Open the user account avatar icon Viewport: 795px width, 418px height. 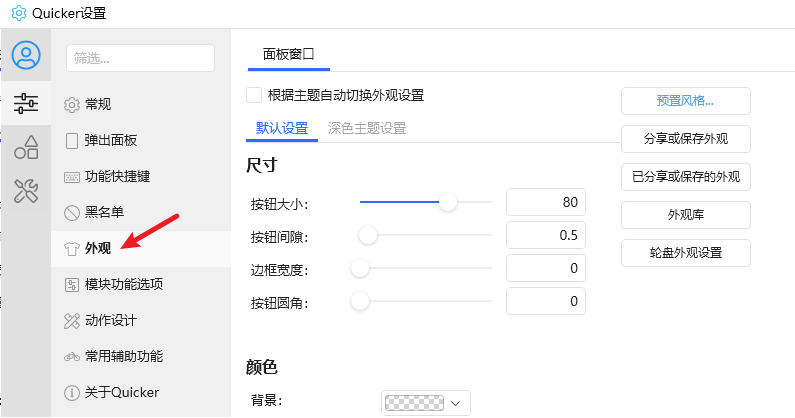(x=26, y=56)
